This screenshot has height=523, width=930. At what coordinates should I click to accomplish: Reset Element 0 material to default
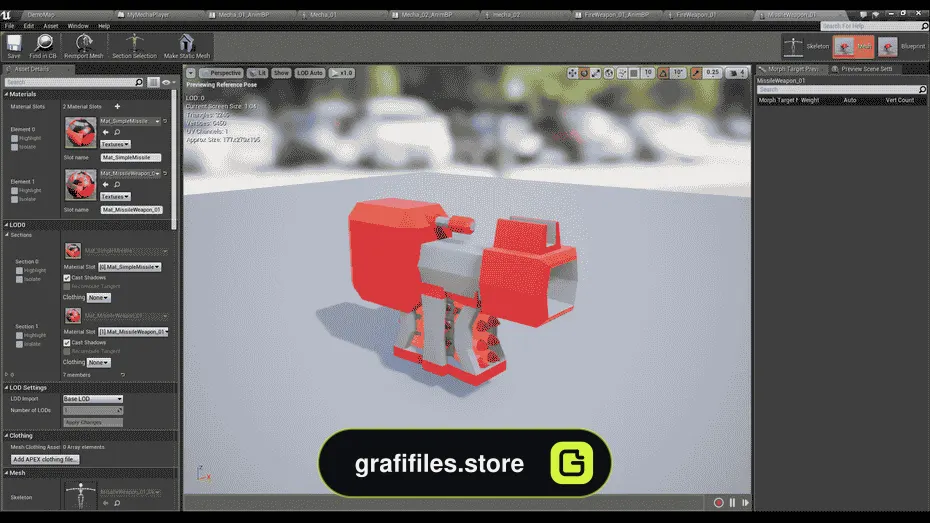point(165,121)
